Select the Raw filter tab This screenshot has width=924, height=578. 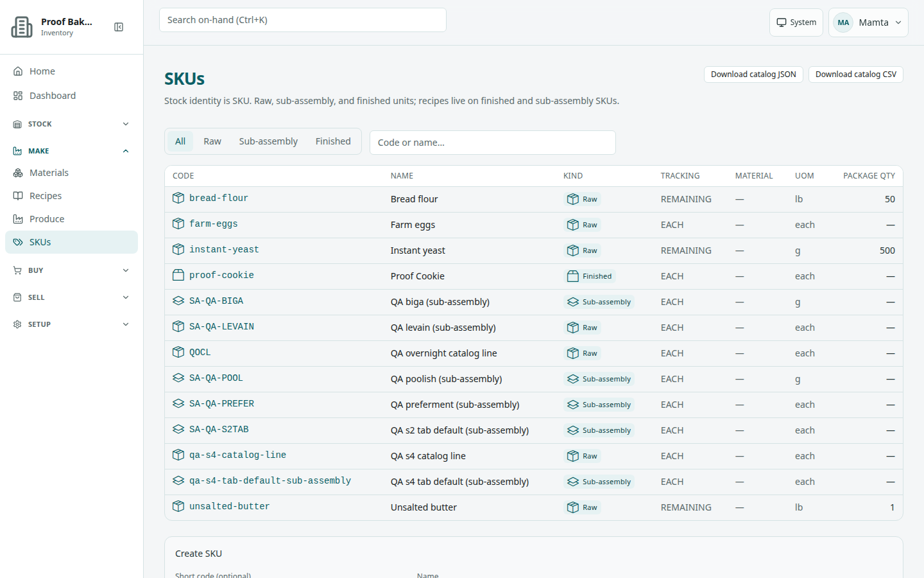(x=212, y=141)
